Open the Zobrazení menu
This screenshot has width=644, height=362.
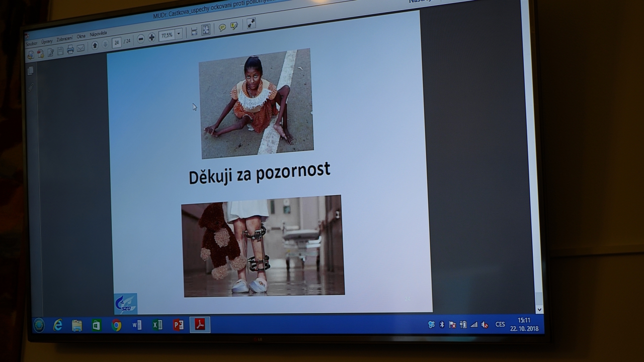pyautogui.click(x=64, y=39)
